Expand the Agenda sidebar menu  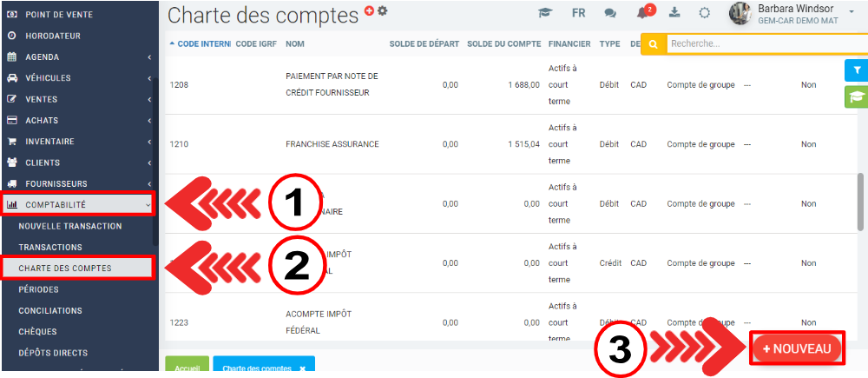pos(78,57)
